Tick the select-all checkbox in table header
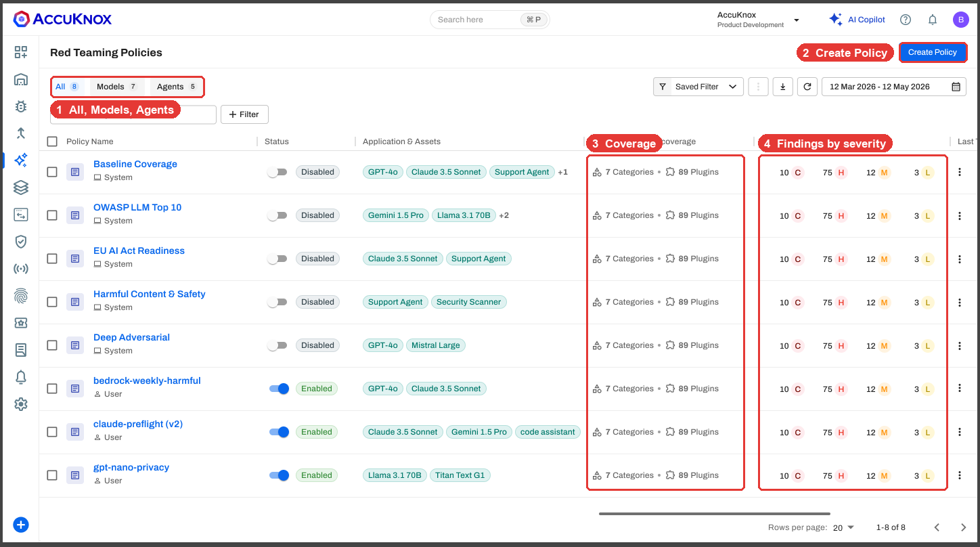Screen dimensions: 980x547 click(52, 141)
